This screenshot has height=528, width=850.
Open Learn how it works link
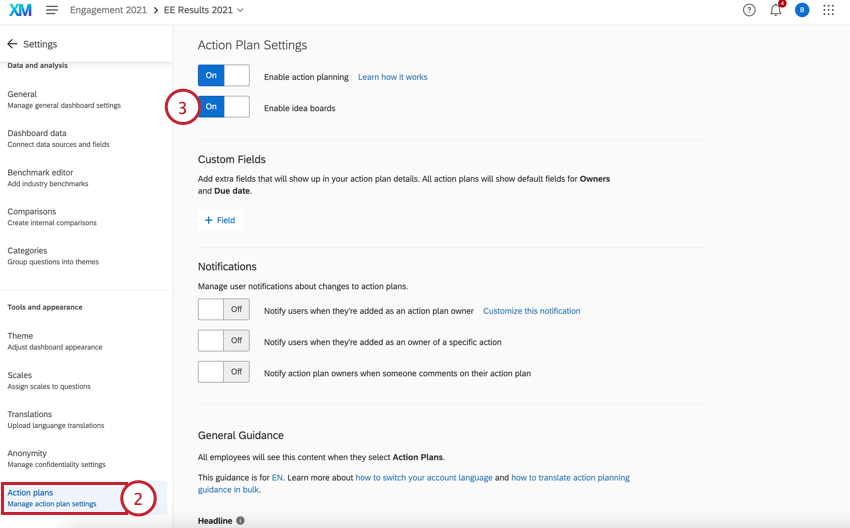tap(392, 77)
